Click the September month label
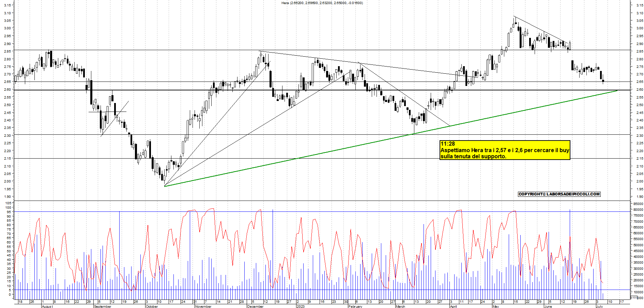 [x=102, y=306]
